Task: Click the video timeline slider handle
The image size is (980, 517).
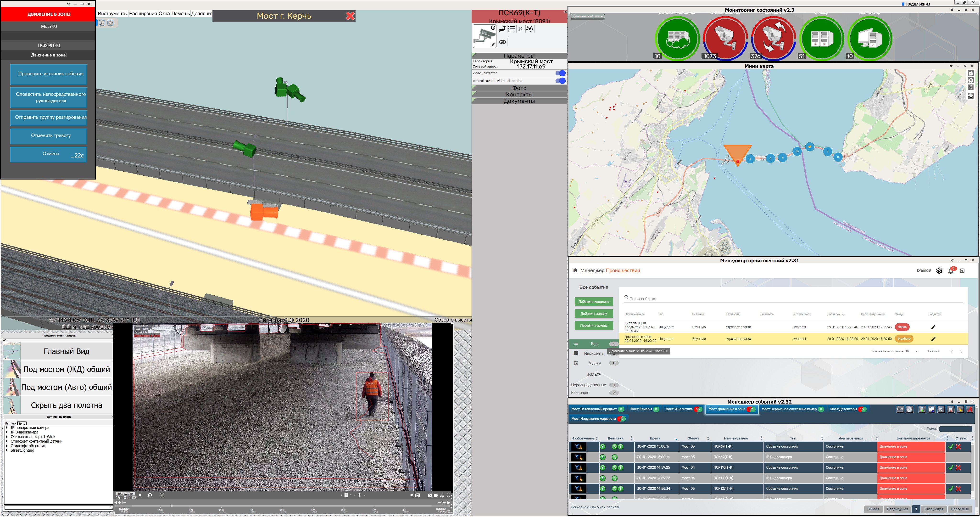Action: point(172,506)
